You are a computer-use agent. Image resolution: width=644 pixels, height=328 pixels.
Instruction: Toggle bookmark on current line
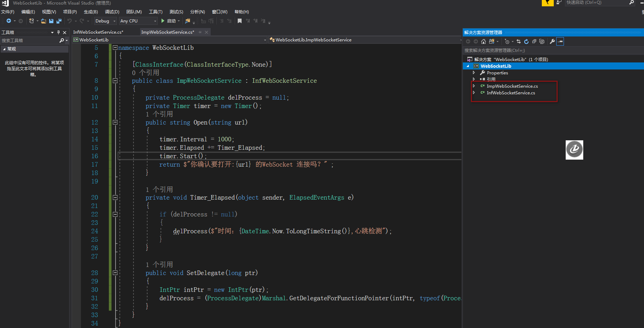pyautogui.click(x=239, y=21)
